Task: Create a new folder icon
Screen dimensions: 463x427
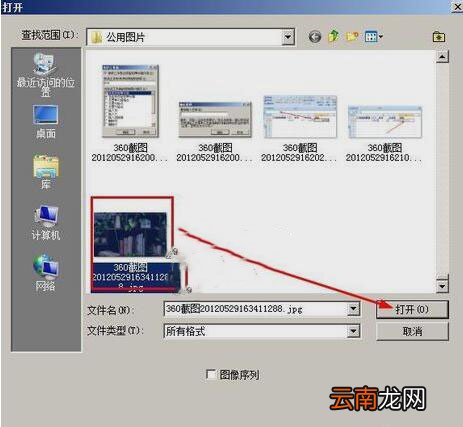Action: point(352,36)
